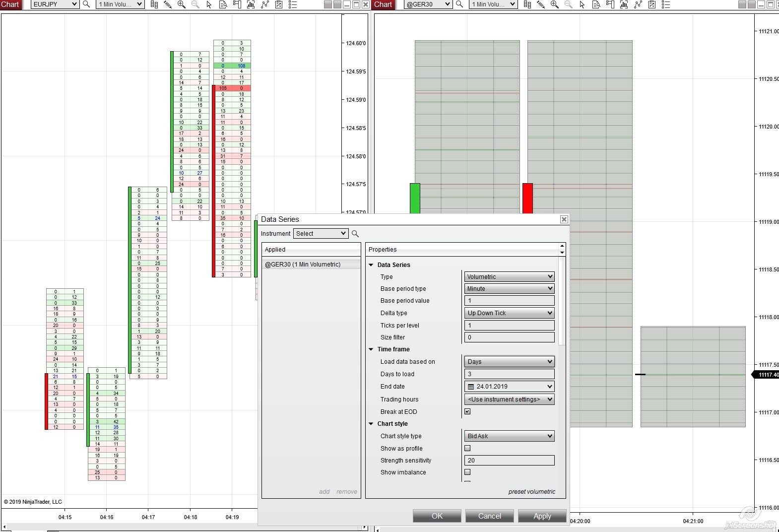The image size is (779, 532).
Task: Collapse the Time frame property group
Action: pyautogui.click(x=371, y=349)
